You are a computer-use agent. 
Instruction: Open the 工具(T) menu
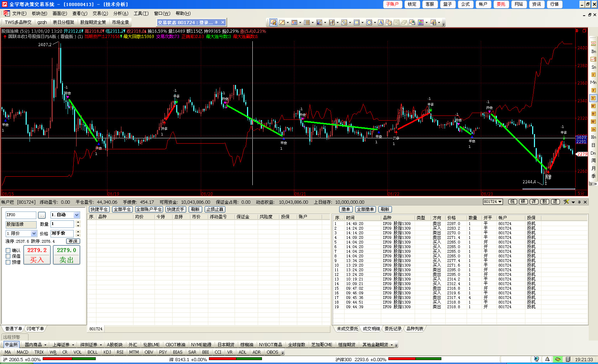click(x=141, y=14)
